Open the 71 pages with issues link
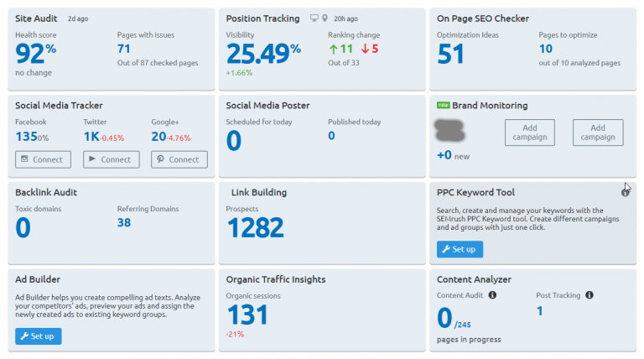The width and height of the screenshot is (644, 359). [124, 49]
